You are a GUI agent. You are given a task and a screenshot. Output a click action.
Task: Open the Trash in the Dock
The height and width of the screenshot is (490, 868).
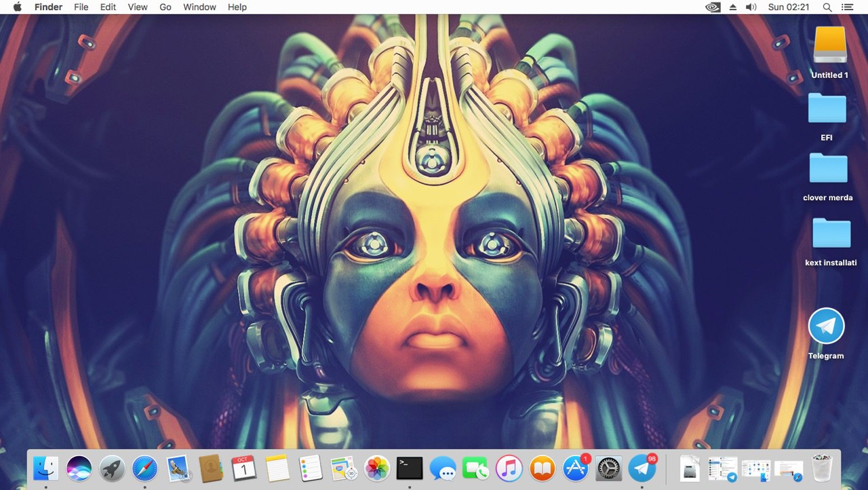[822, 468]
